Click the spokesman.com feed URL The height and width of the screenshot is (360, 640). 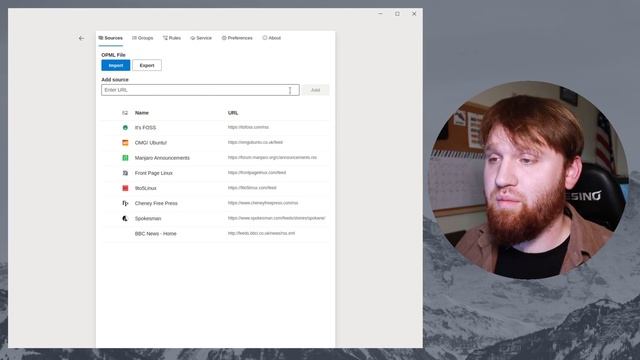pos(277,218)
